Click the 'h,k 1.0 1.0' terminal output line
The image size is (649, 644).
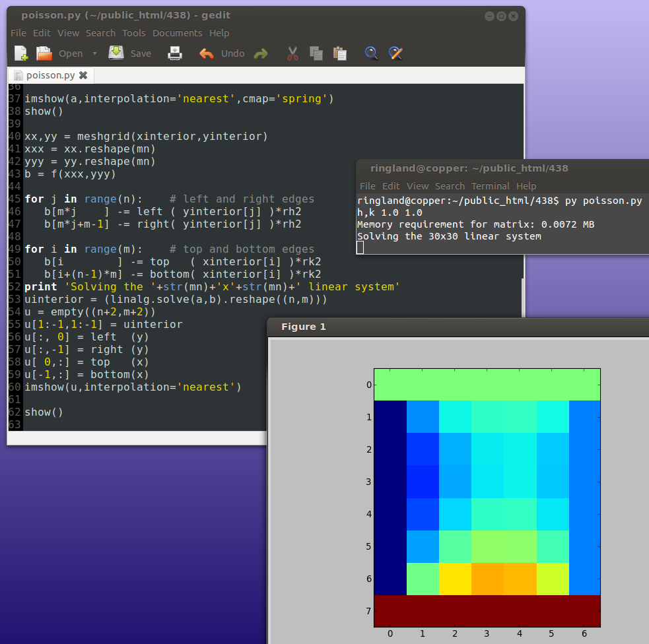coord(390,212)
